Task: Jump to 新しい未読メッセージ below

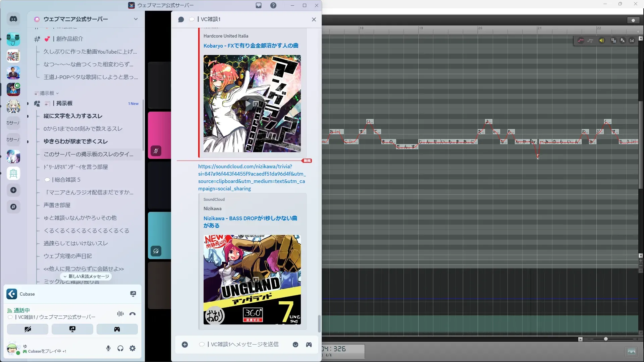Action: pyautogui.click(x=86, y=277)
